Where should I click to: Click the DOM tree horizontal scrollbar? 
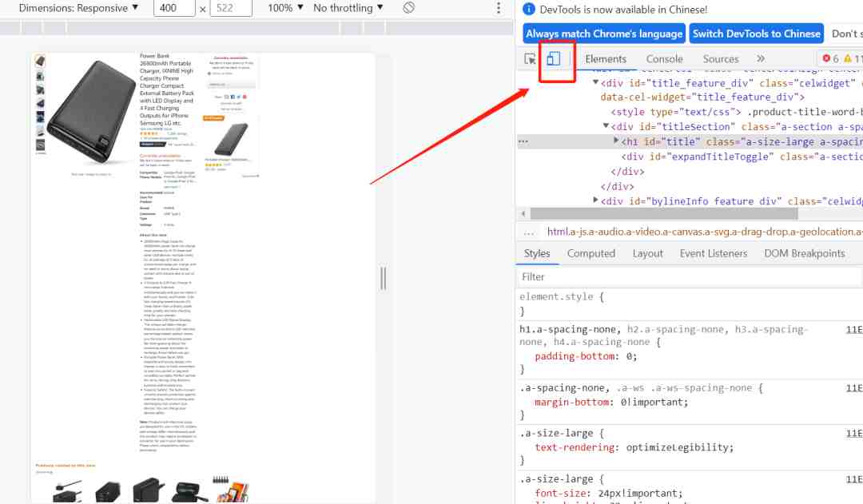tap(664, 213)
